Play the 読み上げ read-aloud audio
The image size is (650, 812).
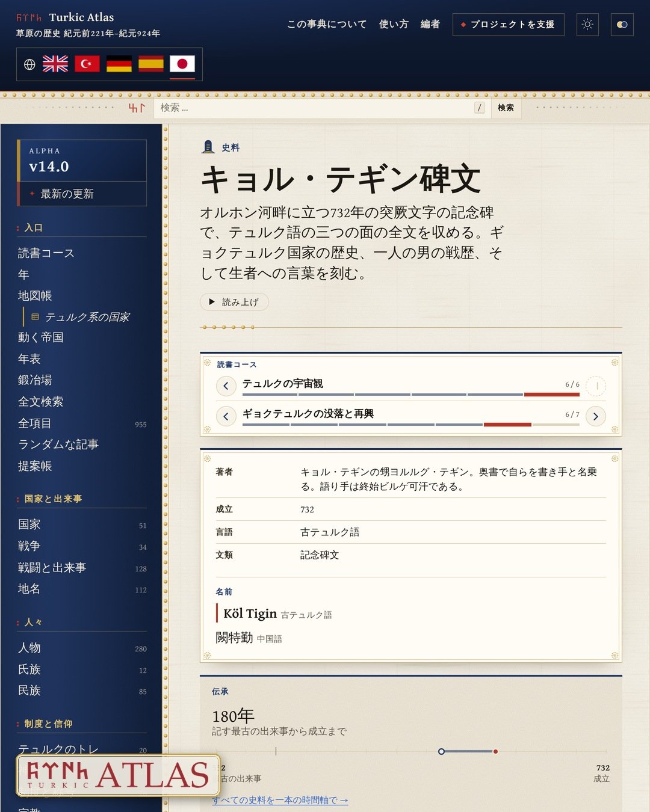tap(234, 302)
